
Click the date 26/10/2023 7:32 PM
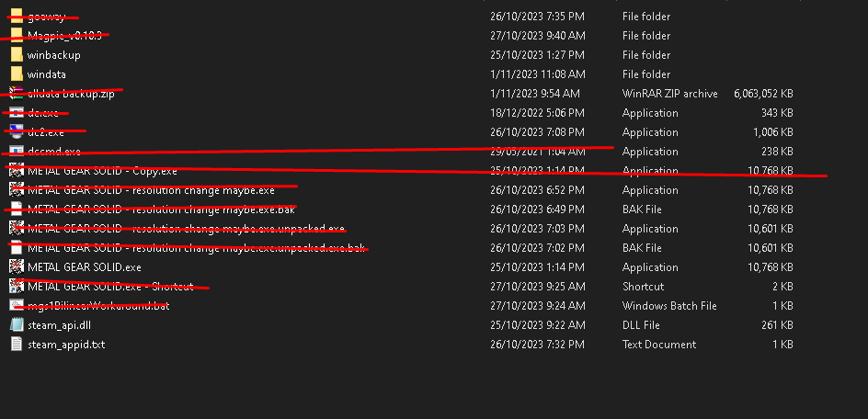[x=537, y=345]
